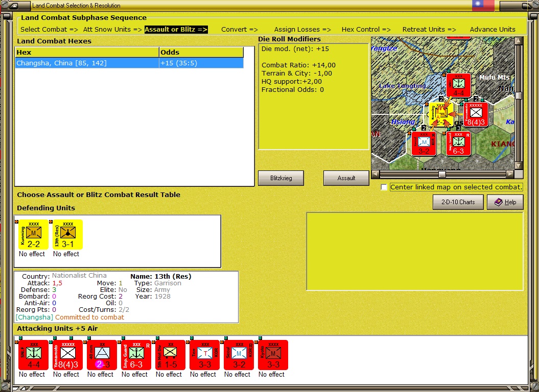
Task: Select the 13th (Res) 3-1 defending counter
Action: tap(68, 234)
